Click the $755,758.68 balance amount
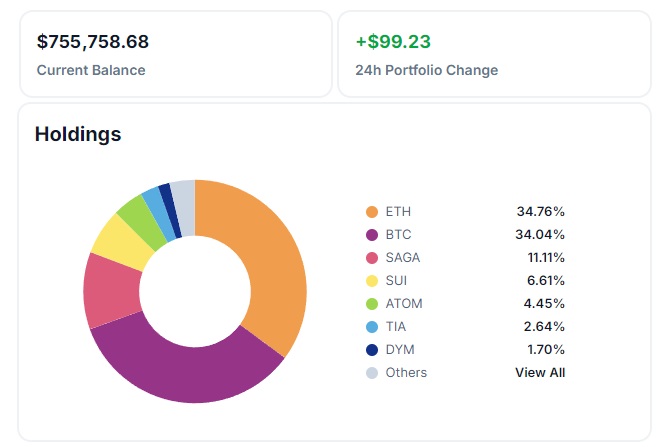 [93, 42]
